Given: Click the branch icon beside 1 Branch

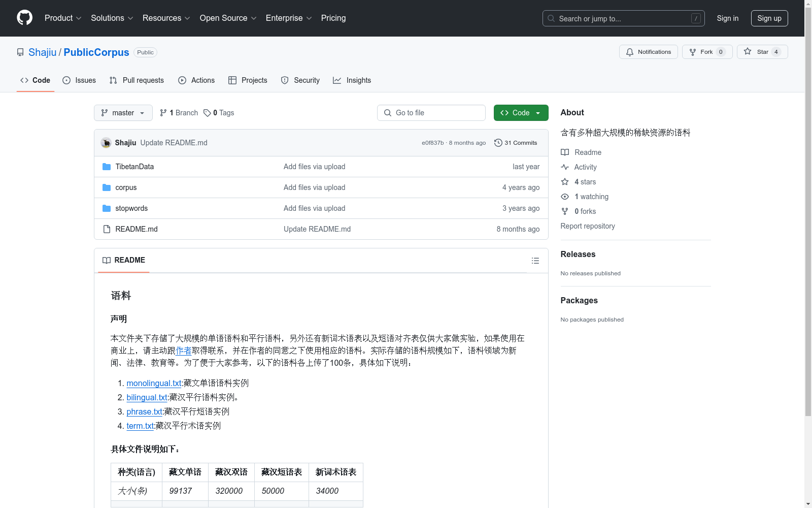Looking at the screenshot, I should coord(163,113).
